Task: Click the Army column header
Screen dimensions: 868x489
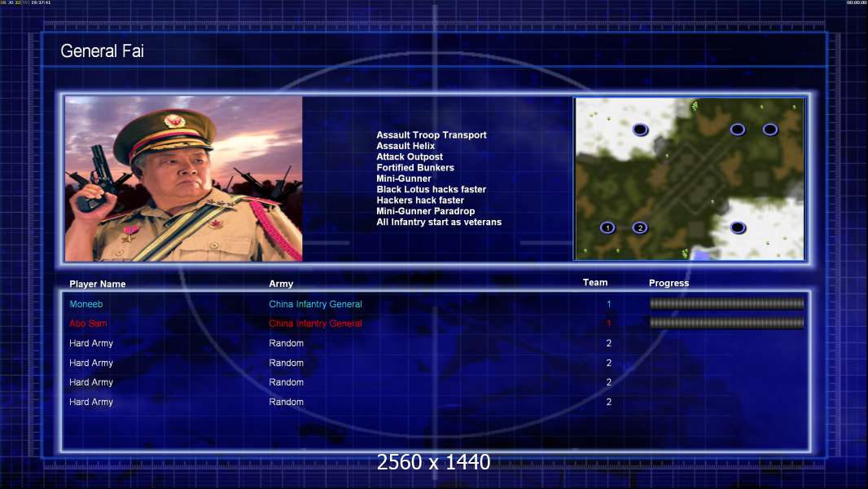Action: pos(281,284)
